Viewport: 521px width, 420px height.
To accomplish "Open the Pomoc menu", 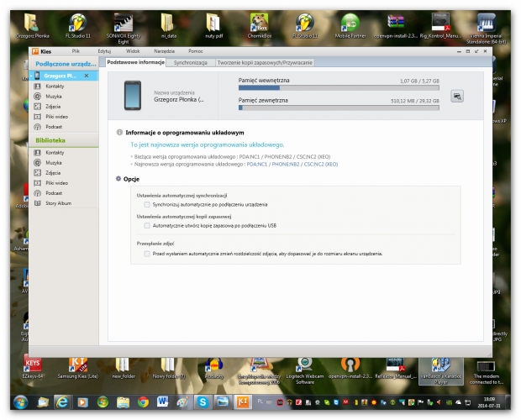I will click(195, 51).
